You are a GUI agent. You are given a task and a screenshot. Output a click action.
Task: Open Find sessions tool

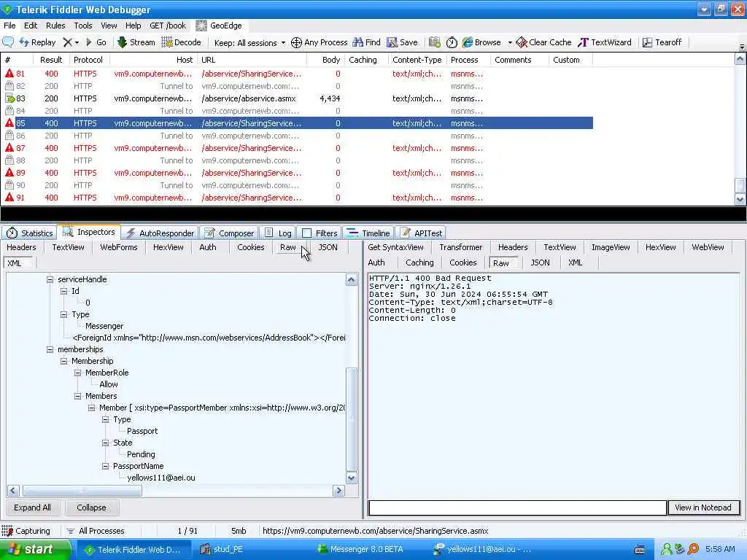(x=366, y=42)
